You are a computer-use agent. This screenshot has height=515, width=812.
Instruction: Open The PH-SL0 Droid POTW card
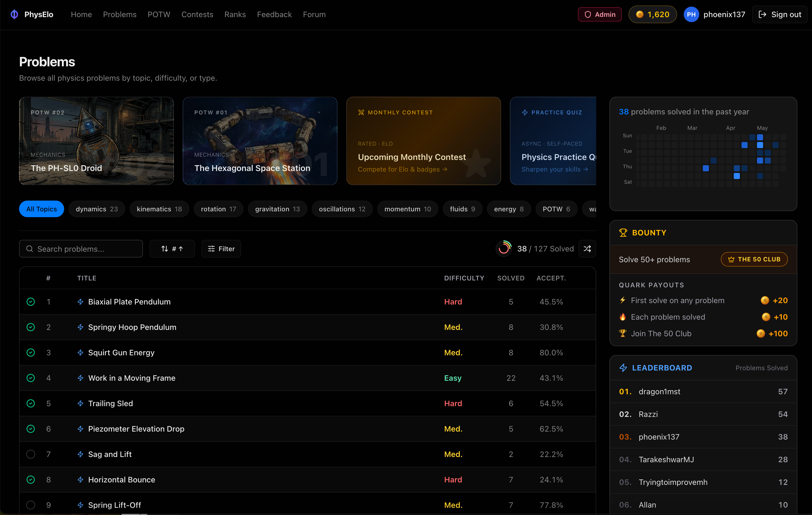click(96, 141)
